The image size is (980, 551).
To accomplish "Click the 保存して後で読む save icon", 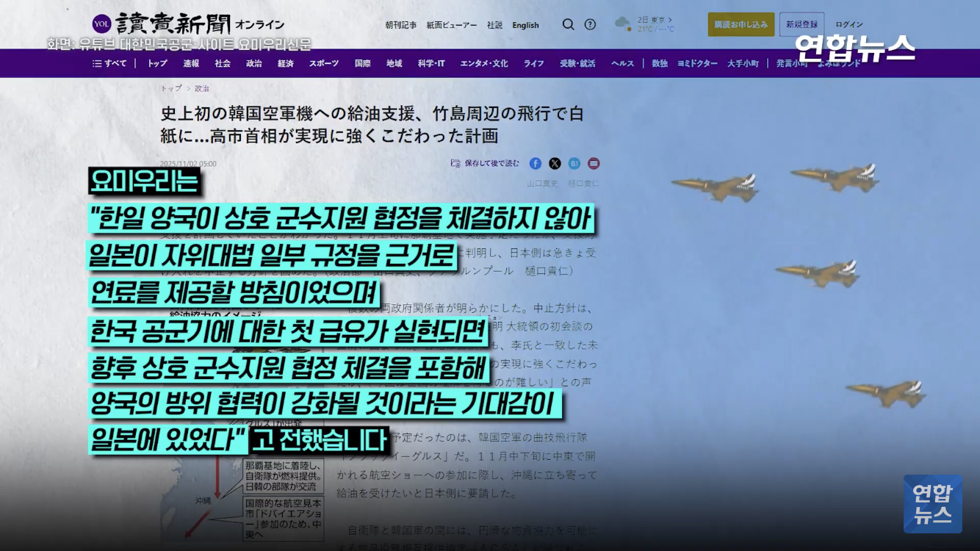I will tap(455, 163).
